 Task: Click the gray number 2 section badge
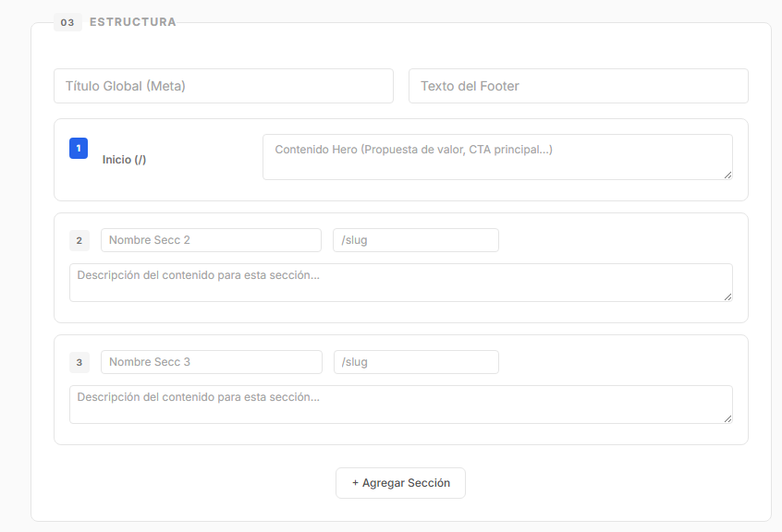[x=79, y=241]
